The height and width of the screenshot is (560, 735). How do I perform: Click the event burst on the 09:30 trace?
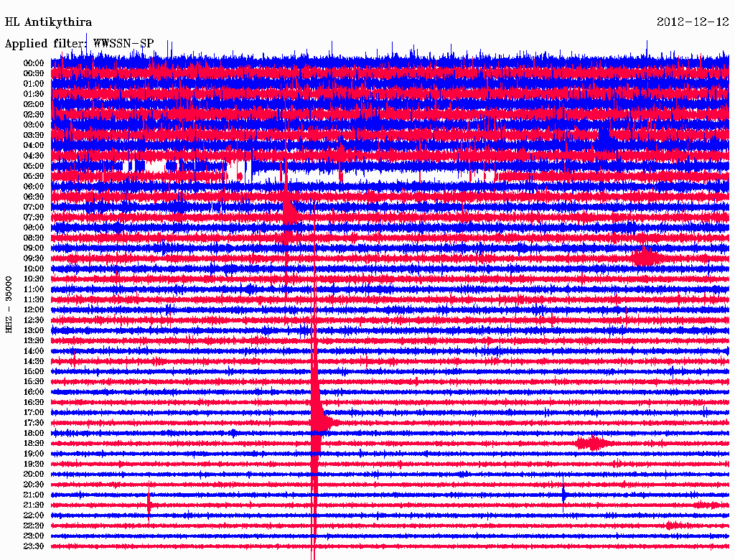(647, 258)
